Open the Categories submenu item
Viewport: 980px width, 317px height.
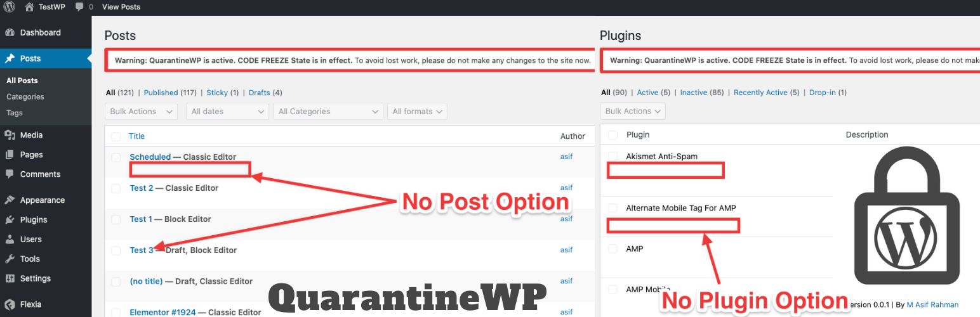(25, 97)
